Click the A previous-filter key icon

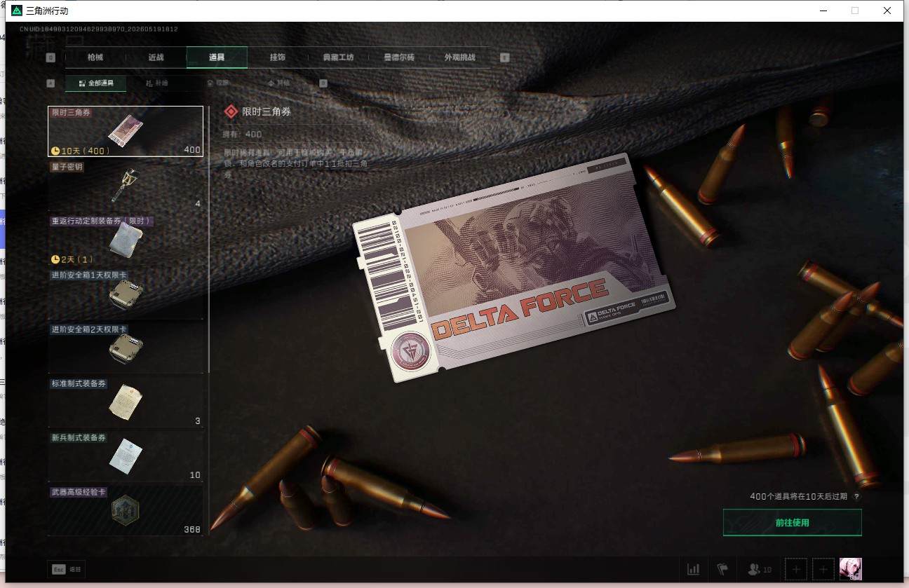50,83
